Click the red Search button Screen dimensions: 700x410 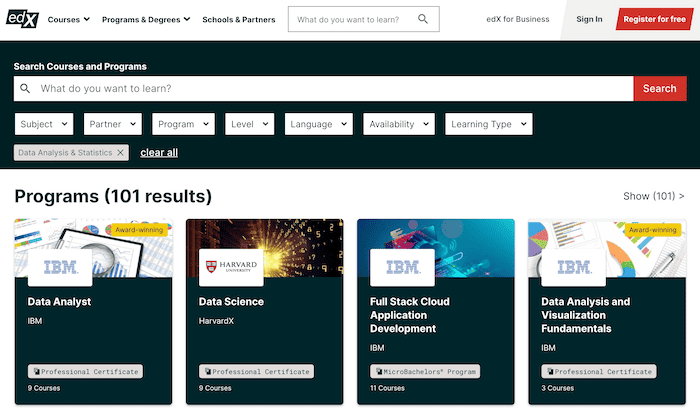point(660,88)
